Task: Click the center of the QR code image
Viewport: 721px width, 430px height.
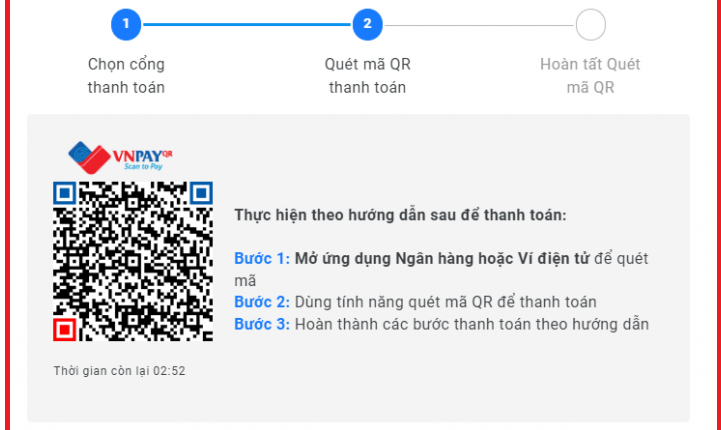Action: click(x=133, y=261)
